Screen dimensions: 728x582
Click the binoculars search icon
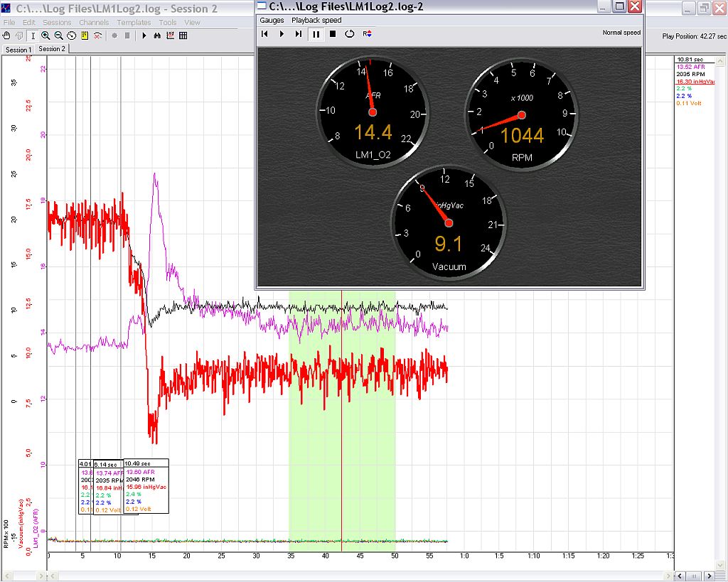pyautogui.click(x=157, y=36)
